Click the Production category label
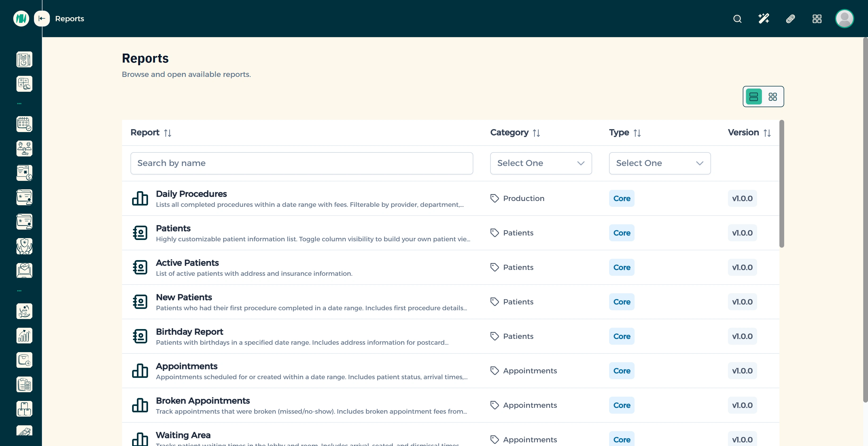Viewport: 868px width, 446px height. pyautogui.click(x=524, y=198)
